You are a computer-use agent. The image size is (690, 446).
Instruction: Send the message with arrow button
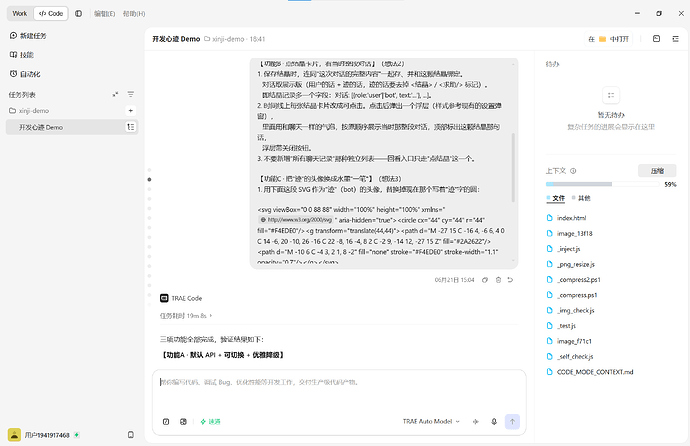pyautogui.click(x=512, y=421)
